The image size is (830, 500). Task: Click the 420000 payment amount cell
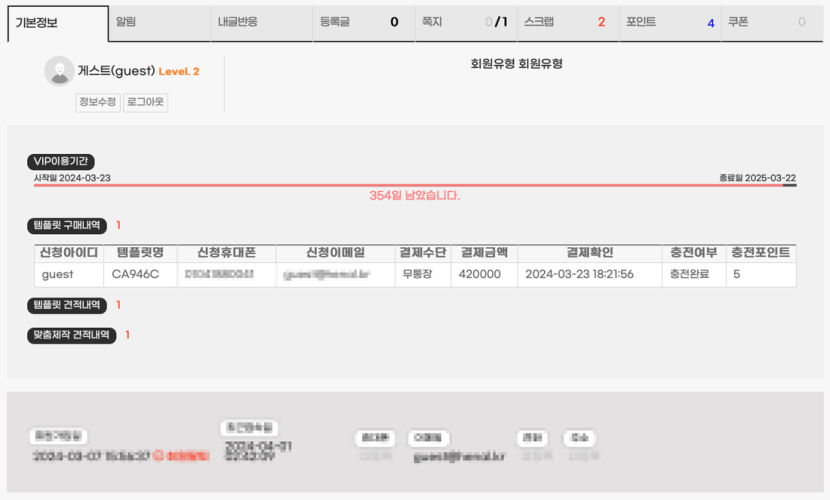click(x=484, y=274)
